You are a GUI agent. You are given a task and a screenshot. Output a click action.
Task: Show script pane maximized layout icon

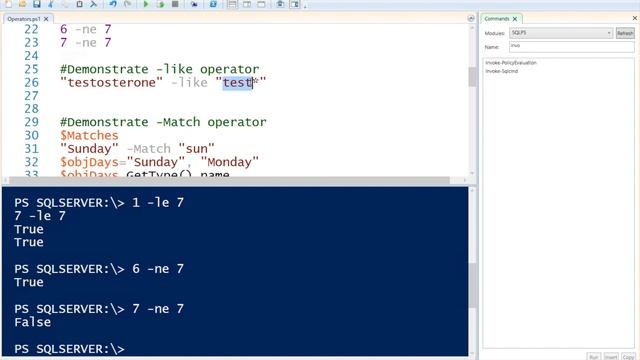pos(261,4)
